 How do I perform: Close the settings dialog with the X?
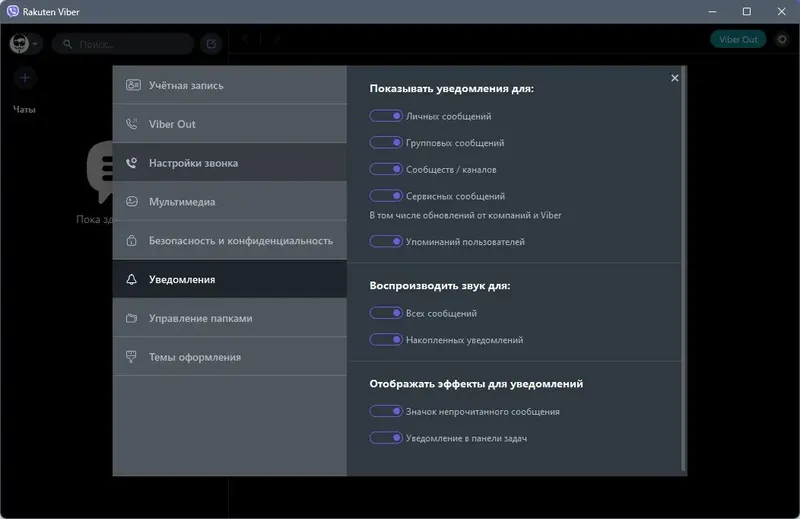(674, 78)
